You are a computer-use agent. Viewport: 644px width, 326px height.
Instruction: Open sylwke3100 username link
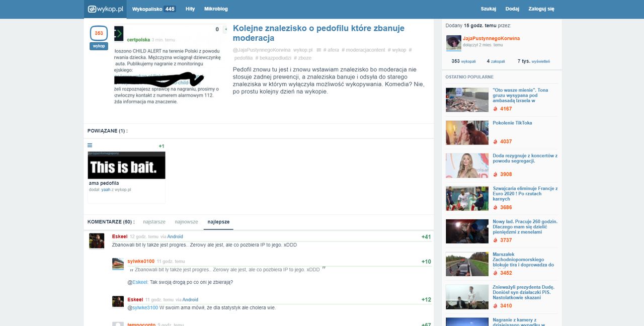pyautogui.click(x=141, y=262)
